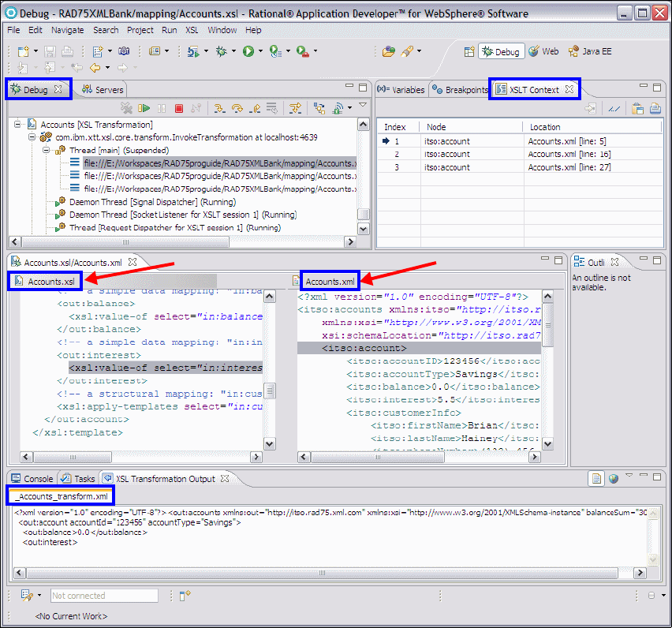672x628 pixels.
Task: Close the XSL Transformation Output tab
Action: pyautogui.click(x=225, y=478)
